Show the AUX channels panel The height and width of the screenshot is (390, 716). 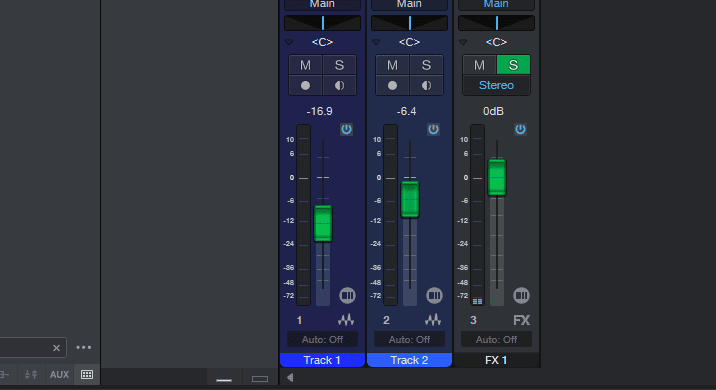pos(59,374)
